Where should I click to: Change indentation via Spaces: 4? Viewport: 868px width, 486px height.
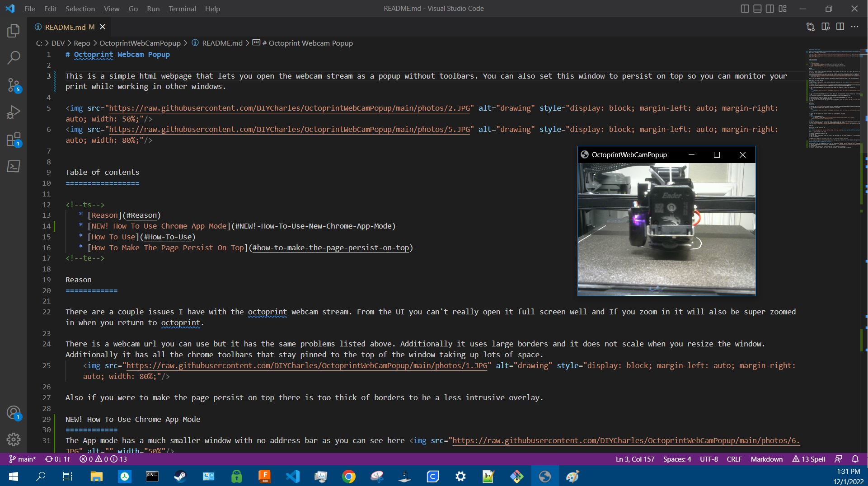click(677, 459)
